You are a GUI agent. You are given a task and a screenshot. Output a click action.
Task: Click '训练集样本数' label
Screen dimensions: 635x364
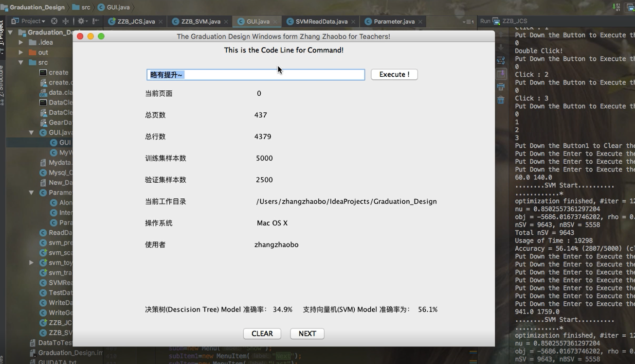165,158
